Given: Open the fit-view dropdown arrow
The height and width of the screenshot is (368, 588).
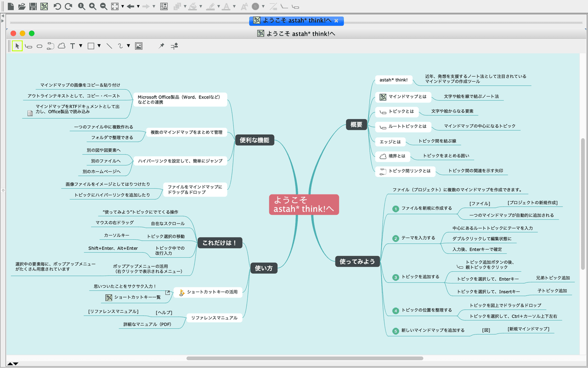Looking at the screenshot, I should coord(123,6).
